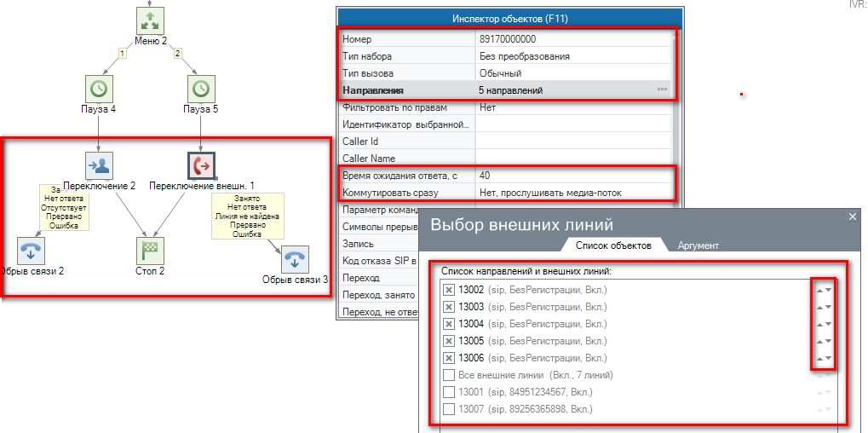Click the Пауза 4 clock node

point(100,89)
